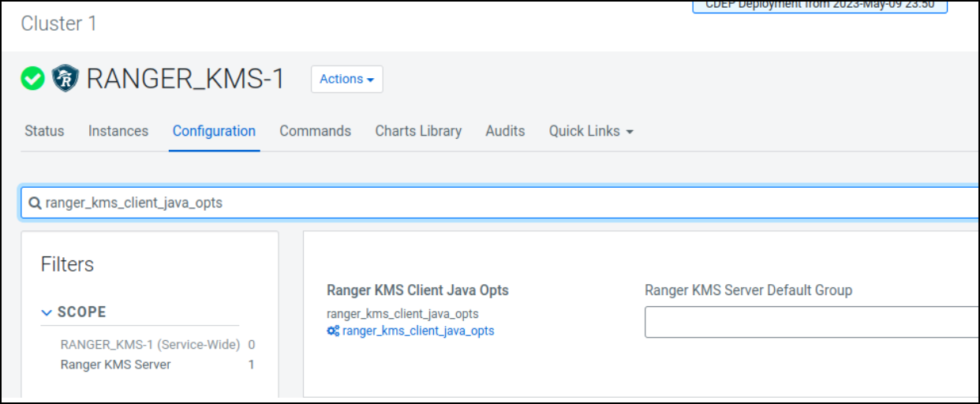Open the Instances tab
The width and height of the screenshot is (980, 404).
[118, 131]
